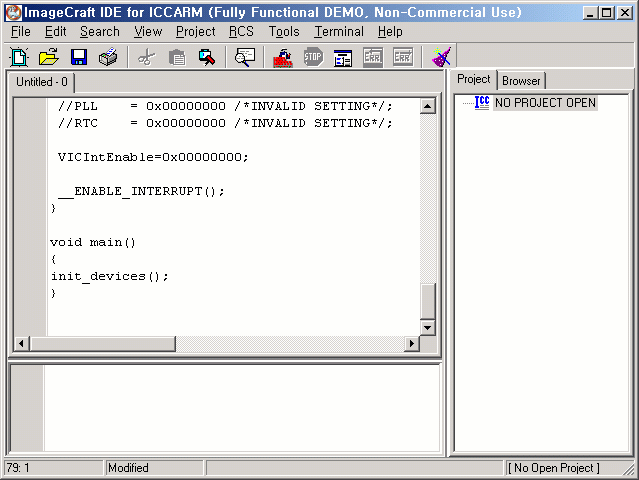Cut selection with scissors icon
Image resolution: width=639 pixels, height=480 pixels.
point(147,57)
